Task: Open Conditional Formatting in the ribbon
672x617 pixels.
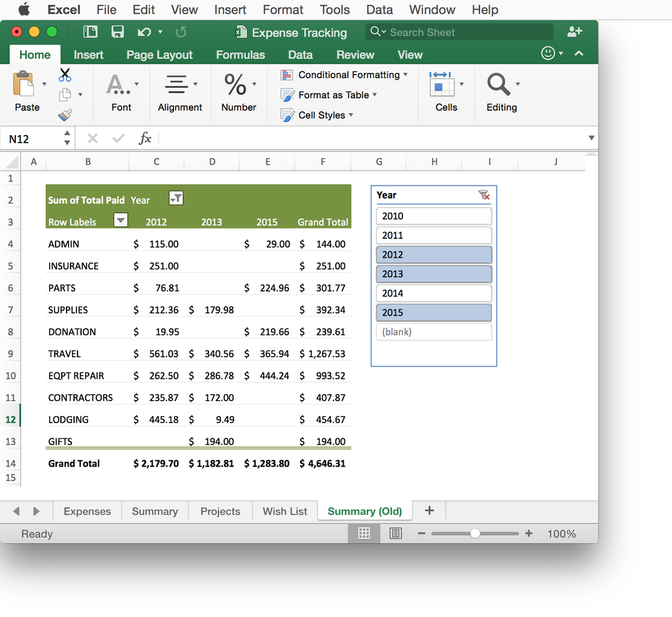Action: point(344,74)
